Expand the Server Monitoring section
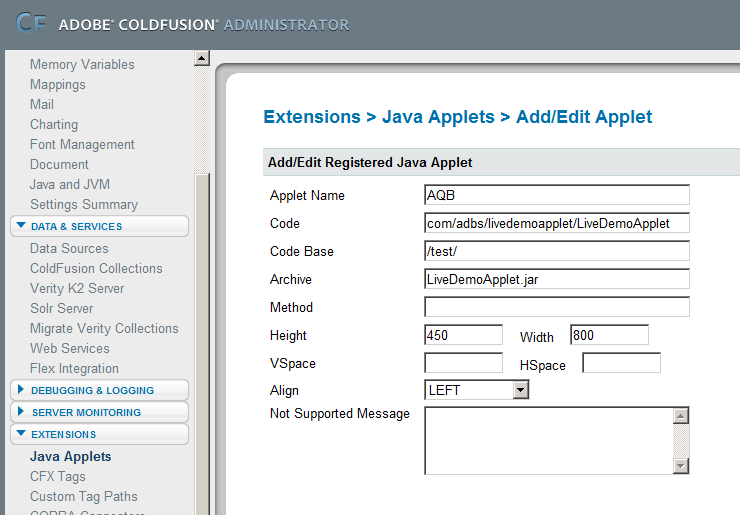740x515 pixels. [99, 412]
